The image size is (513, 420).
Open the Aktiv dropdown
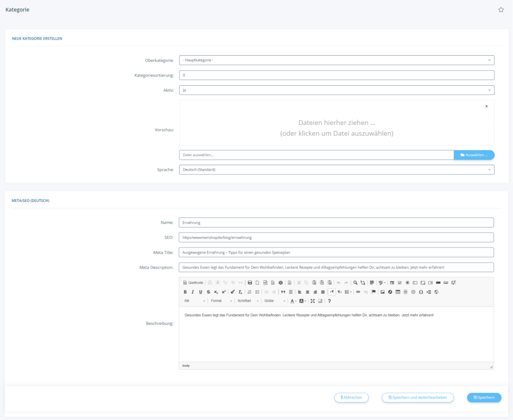pyautogui.click(x=336, y=90)
